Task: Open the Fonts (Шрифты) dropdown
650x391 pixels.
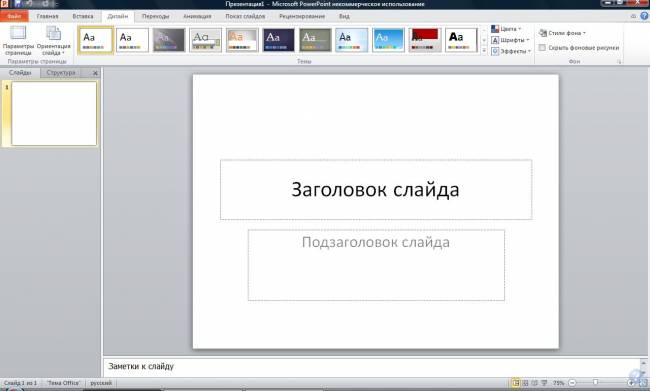Action: pyautogui.click(x=510, y=40)
